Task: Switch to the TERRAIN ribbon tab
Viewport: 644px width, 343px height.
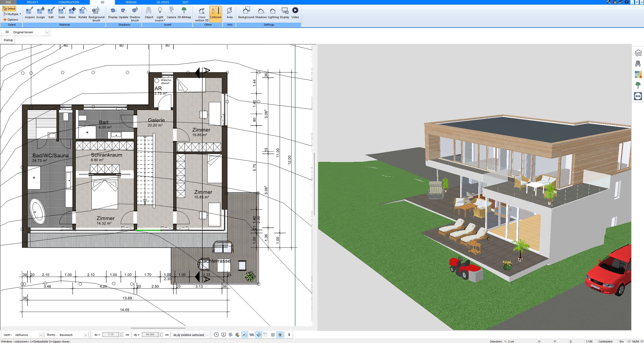Action: [x=130, y=2]
